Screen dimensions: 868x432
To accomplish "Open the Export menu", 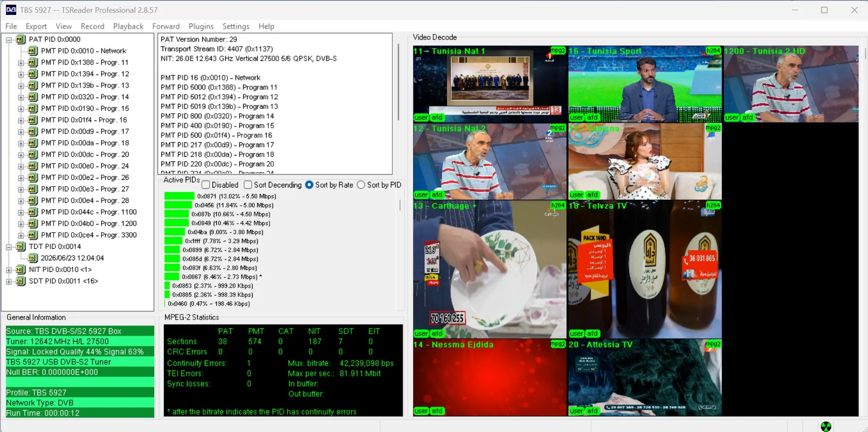I will pyautogui.click(x=36, y=26).
